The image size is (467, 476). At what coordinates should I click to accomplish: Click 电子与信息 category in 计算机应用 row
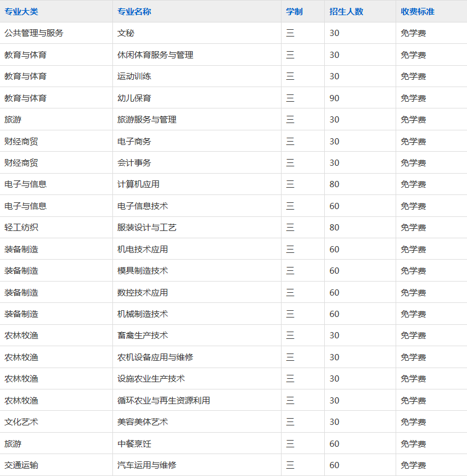25,184
